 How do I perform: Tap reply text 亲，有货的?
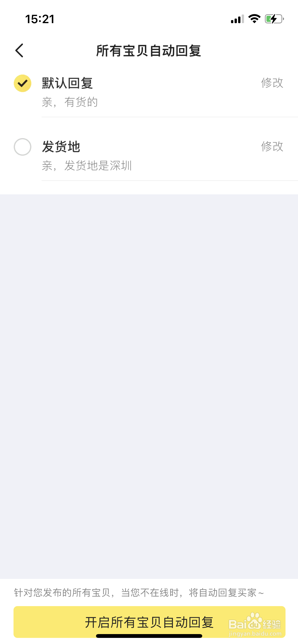(x=70, y=102)
